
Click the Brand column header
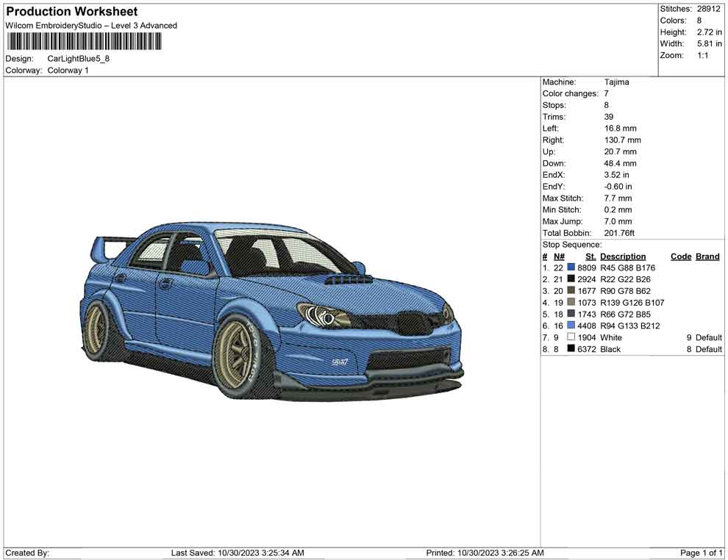click(x=707, y=256)
